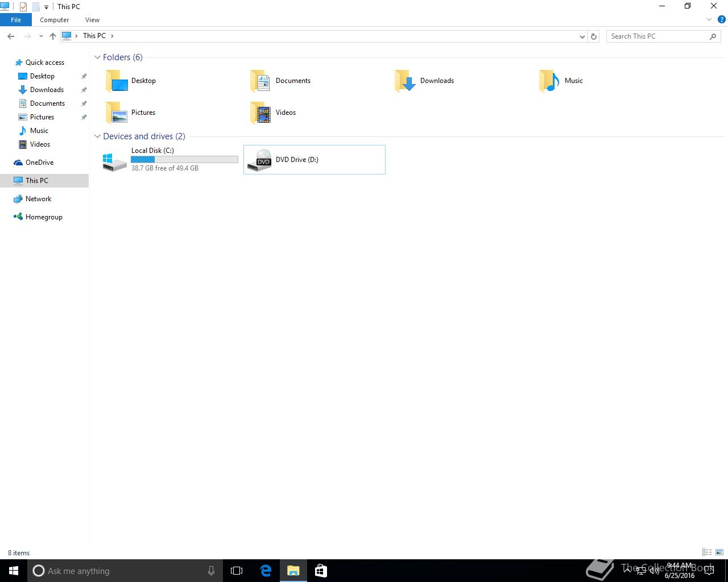
Task: Refresh This PC view
Action: point(594,36)
